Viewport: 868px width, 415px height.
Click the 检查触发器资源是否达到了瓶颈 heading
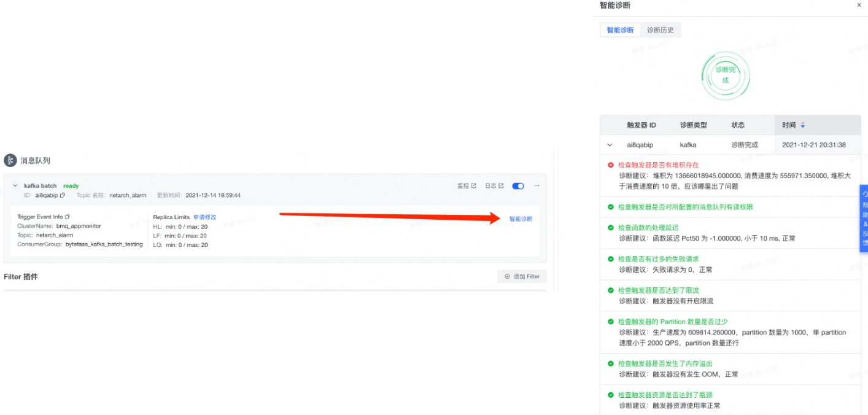pos(665,395)
